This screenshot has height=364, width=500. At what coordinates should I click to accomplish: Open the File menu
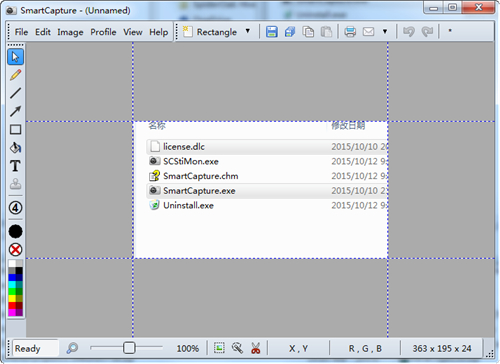tap(21, 32)
